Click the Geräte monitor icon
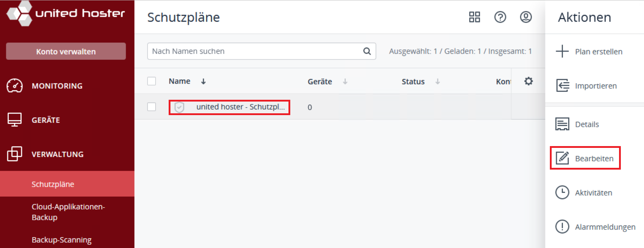Viewport: 644px width, 248px height. pos(15,120)
